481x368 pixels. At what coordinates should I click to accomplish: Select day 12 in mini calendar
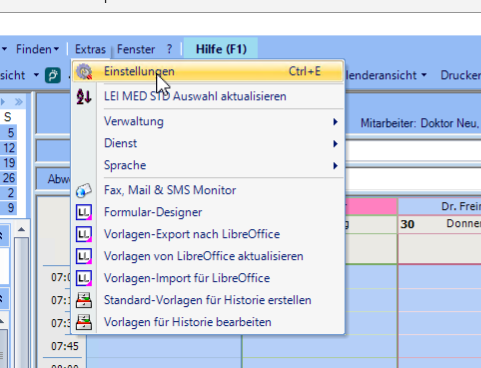[x=9, y=148]
